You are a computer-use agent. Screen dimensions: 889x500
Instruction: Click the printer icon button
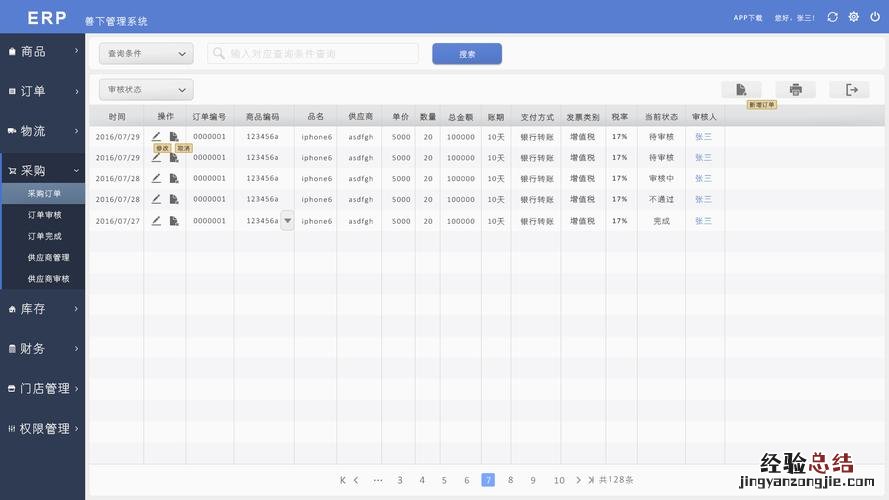tap(795, 90)
